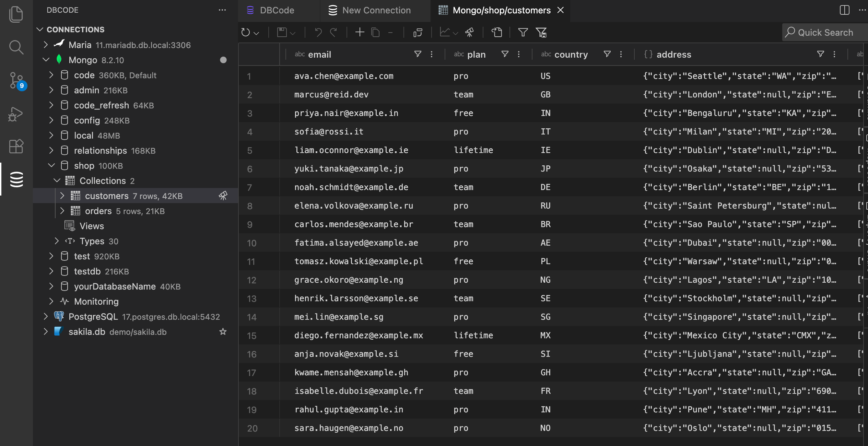Collapse the Collections folder
Screen dimensions: 868x446
tap(57, 180)
